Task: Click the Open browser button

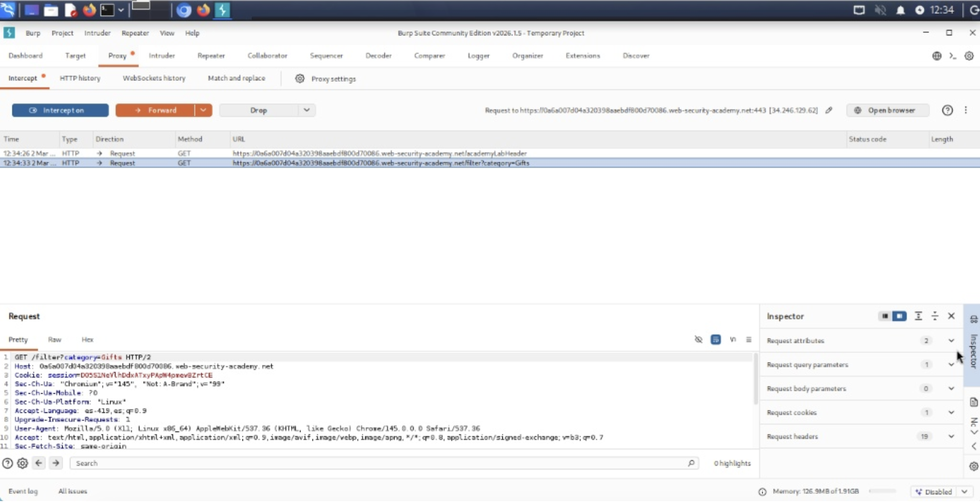Action: pyautogui.click(x=887, y=110)
